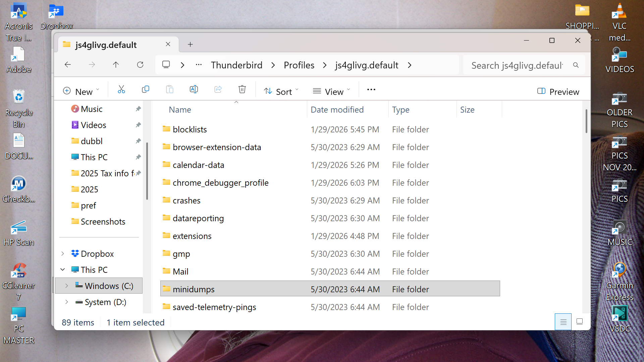The height and width of the screenshot is (362, 644).
Task: Expand the Dropbox tree node
Action: pos(63,254)
